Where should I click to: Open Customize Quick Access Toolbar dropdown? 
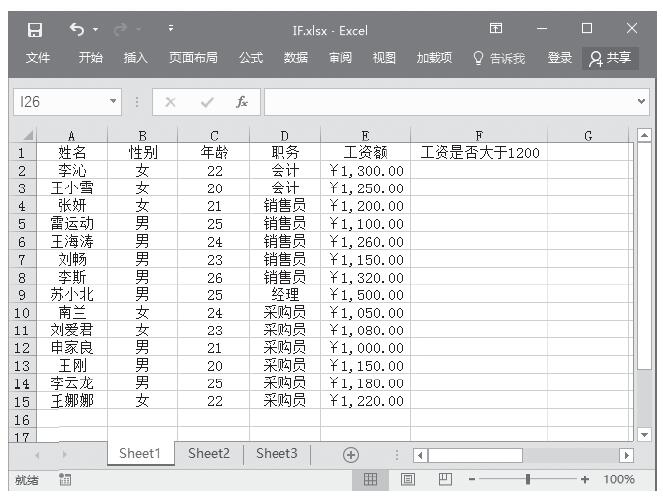(171, 29)
